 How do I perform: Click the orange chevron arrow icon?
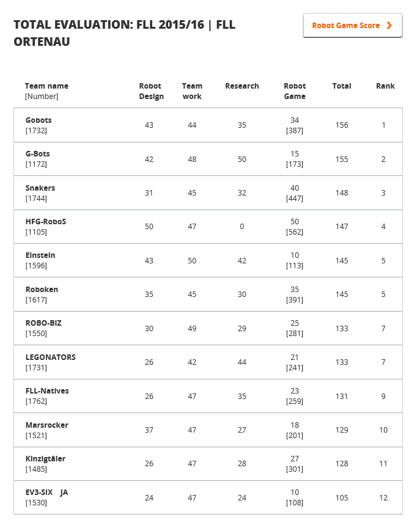tap(389, 26)
